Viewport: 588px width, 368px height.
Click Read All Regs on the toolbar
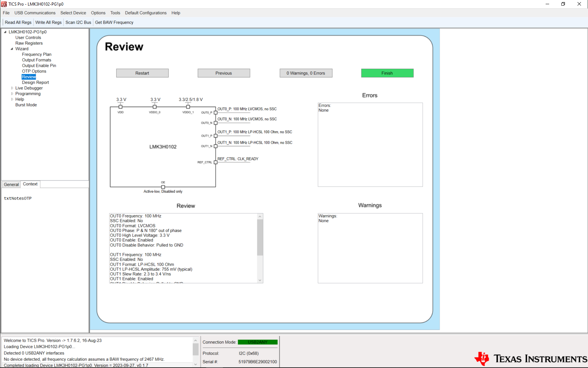pyautogui.click(x=18, y=22)
